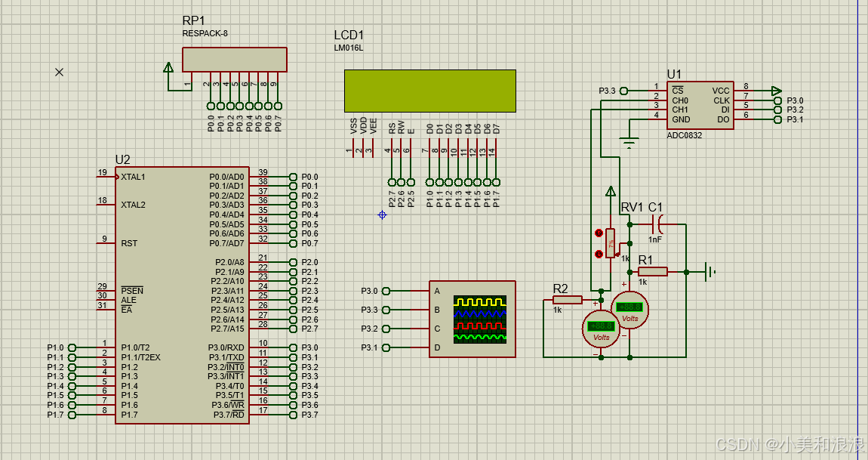
Task: Click the X origin marker at top left
Action: pos(59,72)
